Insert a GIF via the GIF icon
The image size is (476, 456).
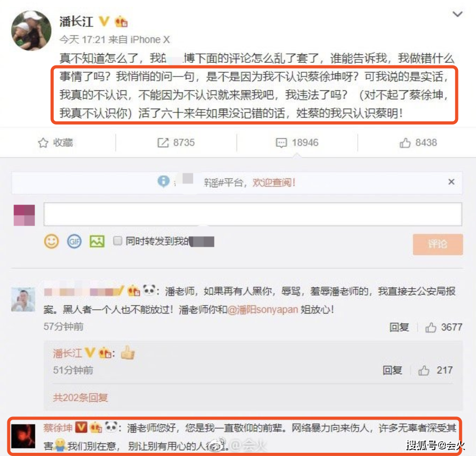tap(74, 242)
